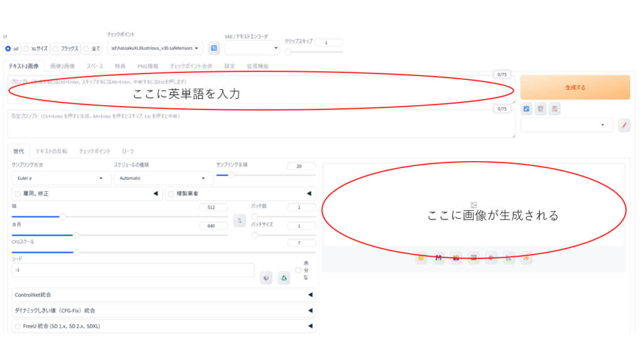The width and height of the screenshot is (644, 363).
Task: Open the Euler a sampling method dropdown
Action: (x=60, y=179)
